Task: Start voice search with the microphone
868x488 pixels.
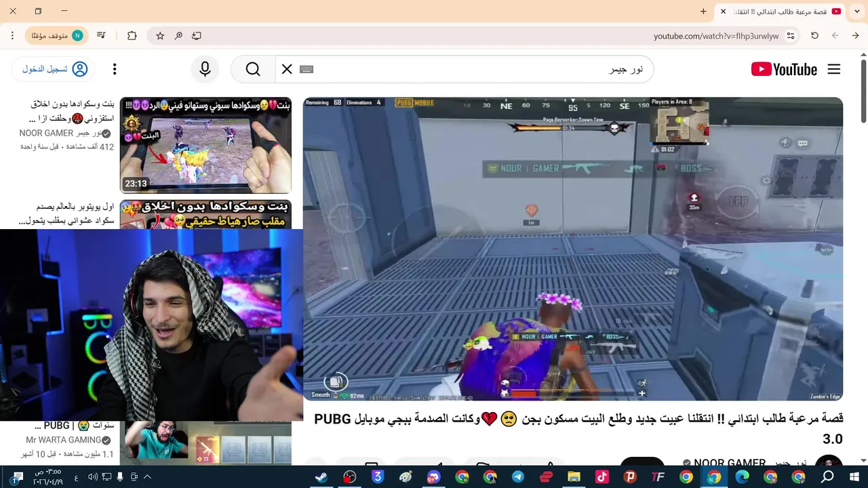Action: [205, 69]
